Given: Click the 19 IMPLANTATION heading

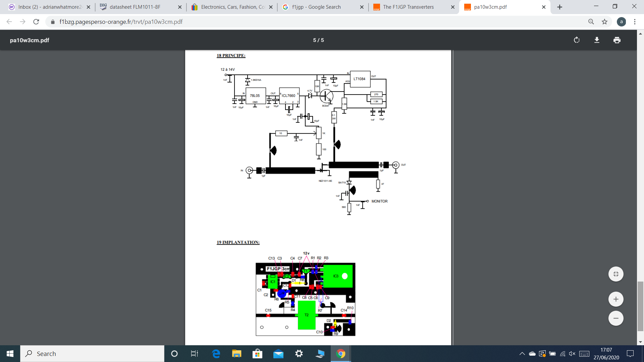Looking at the screenshot, I should 238,242.
